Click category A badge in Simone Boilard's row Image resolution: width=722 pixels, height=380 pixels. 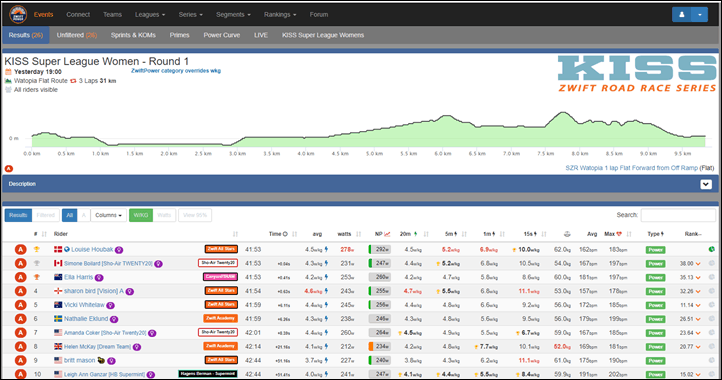pos(20,263)
